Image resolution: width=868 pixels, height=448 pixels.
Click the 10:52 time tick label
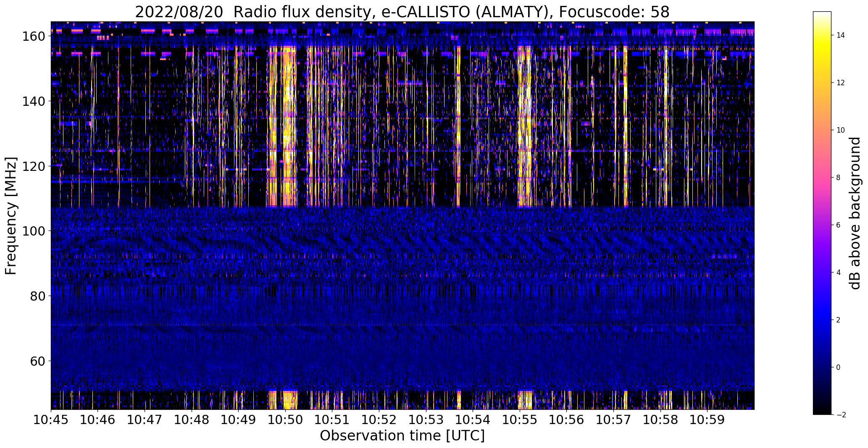pos(379,419)
